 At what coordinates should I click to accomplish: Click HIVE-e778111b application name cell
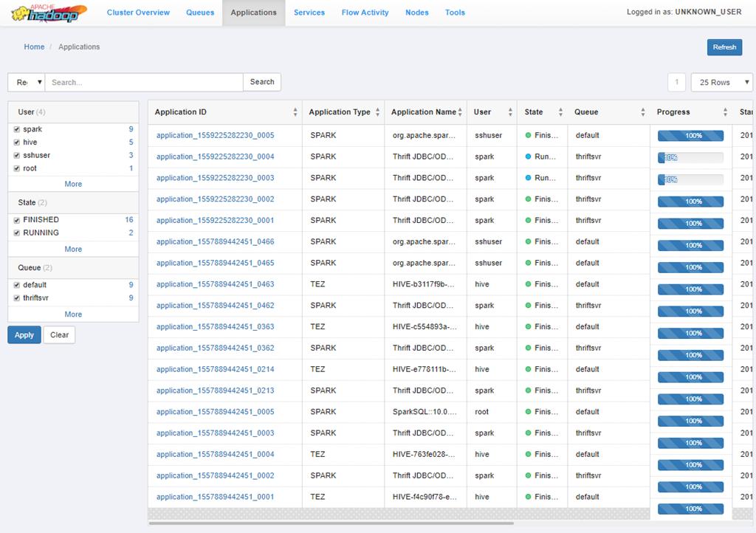(424, 369)
